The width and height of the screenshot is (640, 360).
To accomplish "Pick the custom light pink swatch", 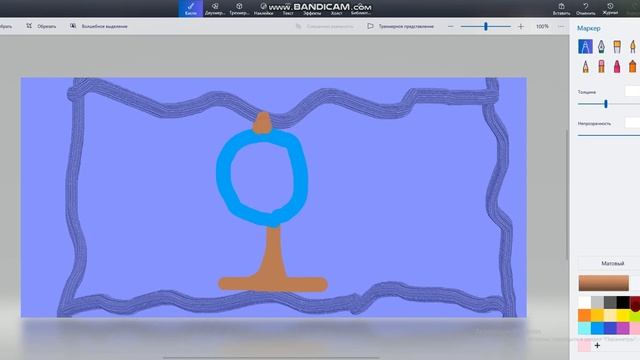I will click(584, 346).
